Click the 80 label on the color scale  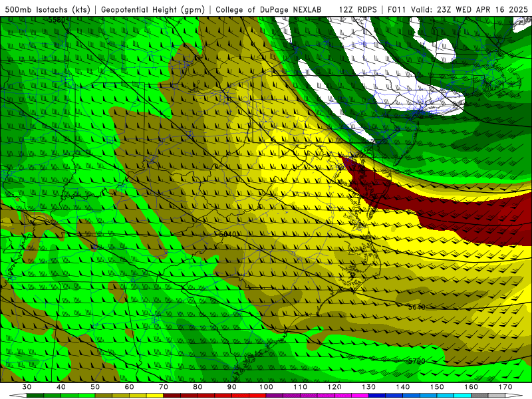[198, 387]
